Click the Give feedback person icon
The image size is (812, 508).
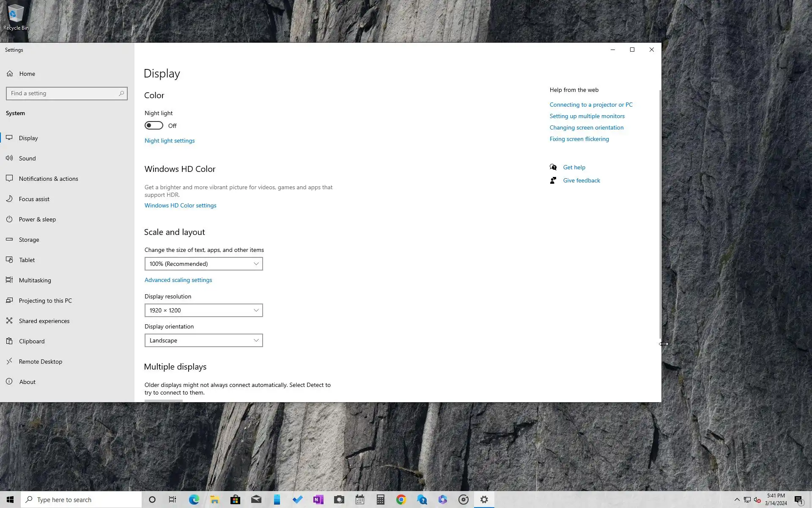[x=553, y=180]
